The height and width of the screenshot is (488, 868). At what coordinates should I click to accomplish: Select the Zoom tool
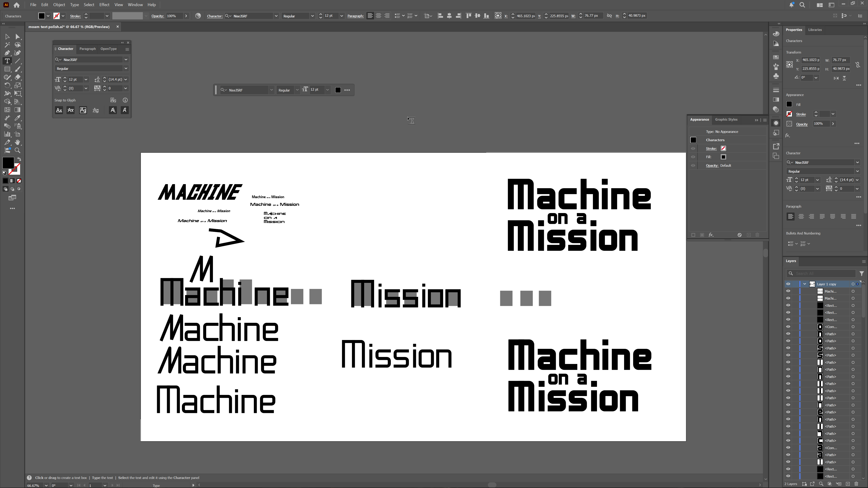pyautogui.click(x=18, y=150)
